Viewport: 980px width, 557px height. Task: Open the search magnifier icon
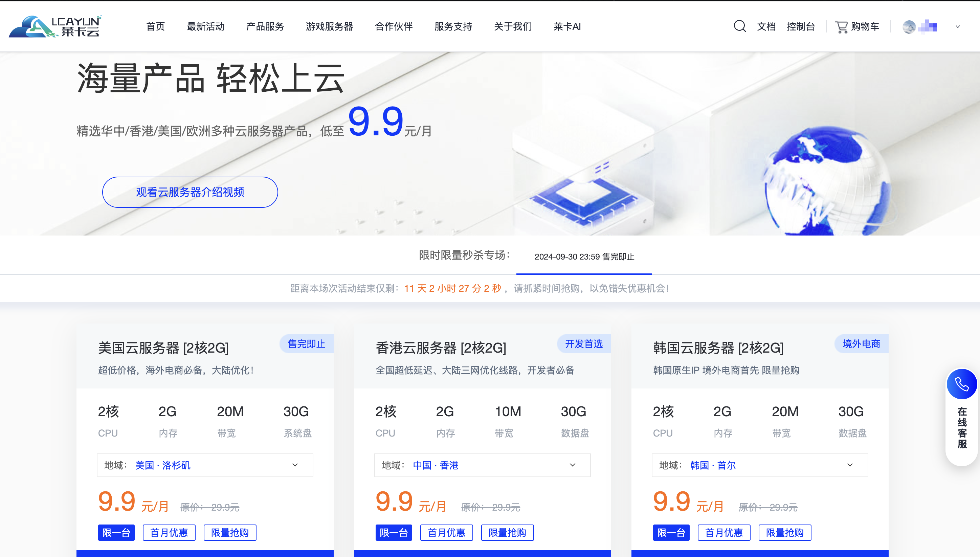740,26
